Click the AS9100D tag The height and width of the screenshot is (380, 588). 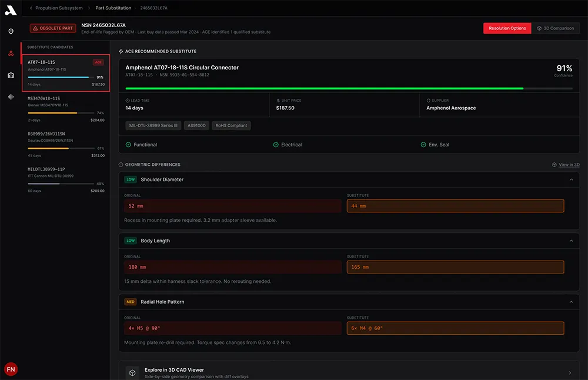coord(196,126)
